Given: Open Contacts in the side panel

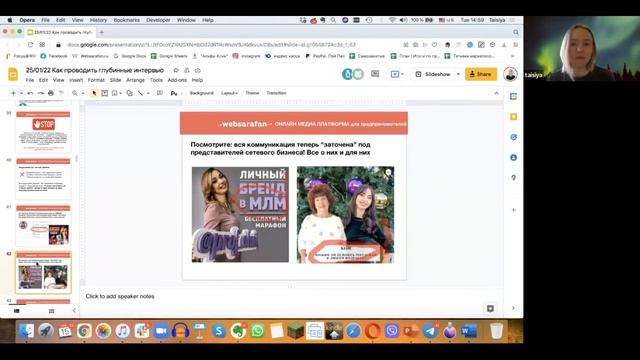Looking at the screenshot, I should click(513, 158).
